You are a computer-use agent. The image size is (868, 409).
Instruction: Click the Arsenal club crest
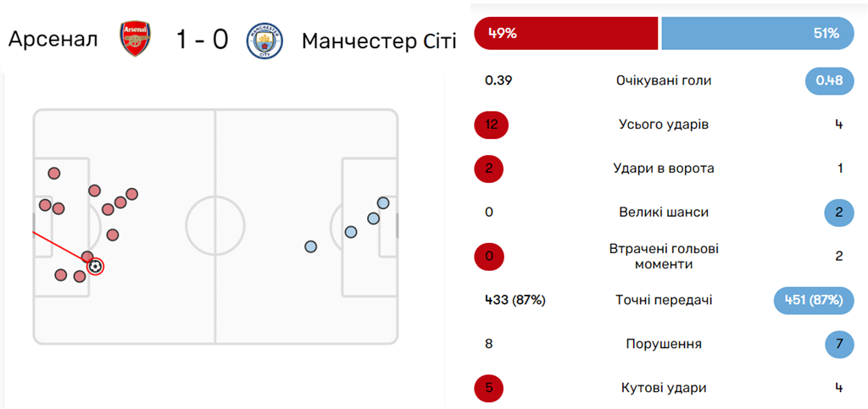tap(135, 40)
